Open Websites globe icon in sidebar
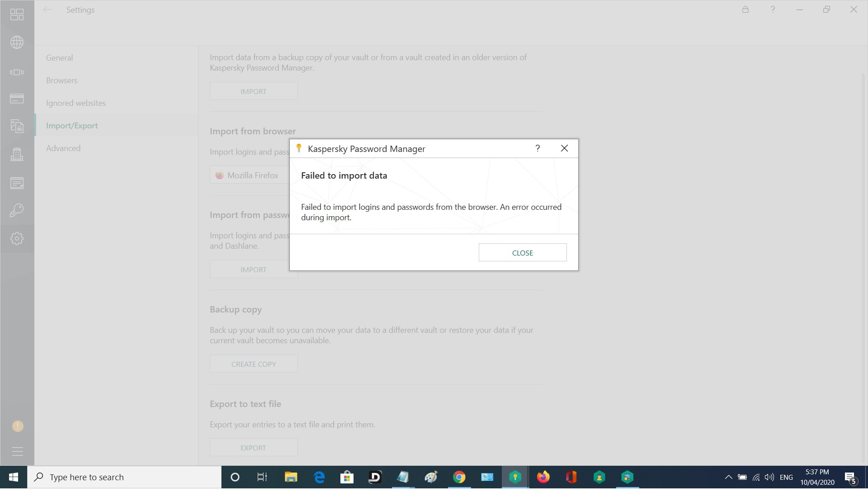 tap(17, 42)
